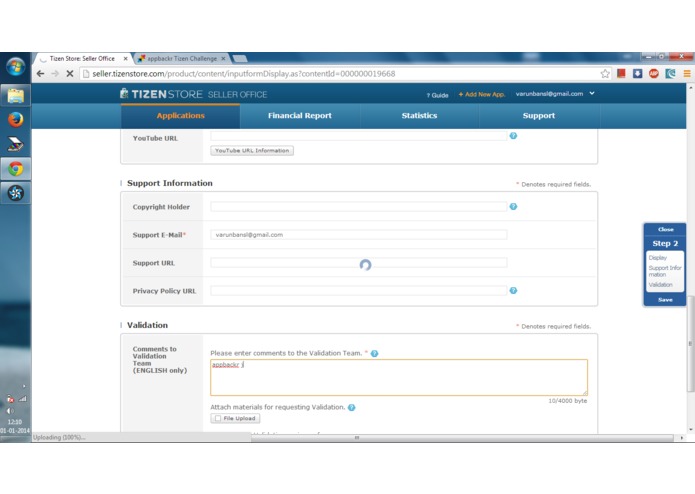Click help icon beside Copyright Holder field
The image size is (695, 494).
(x=513, y=206)
